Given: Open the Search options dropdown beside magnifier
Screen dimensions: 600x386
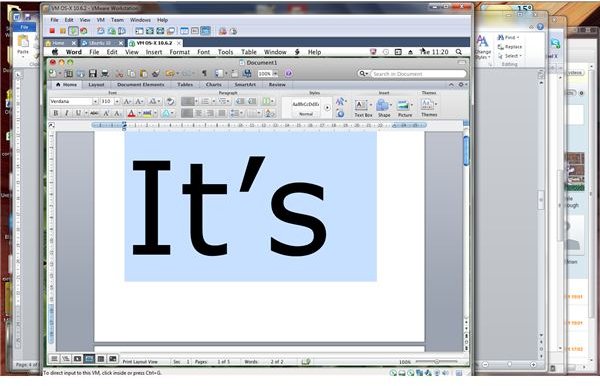Looking at the screenshot, I should point(364,73).
